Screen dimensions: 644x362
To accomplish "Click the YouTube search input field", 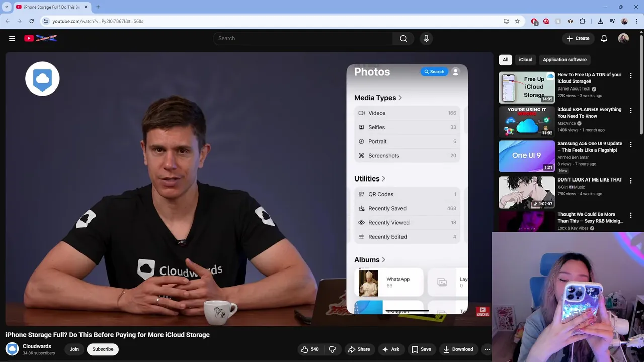I will (x=303, y=38).
